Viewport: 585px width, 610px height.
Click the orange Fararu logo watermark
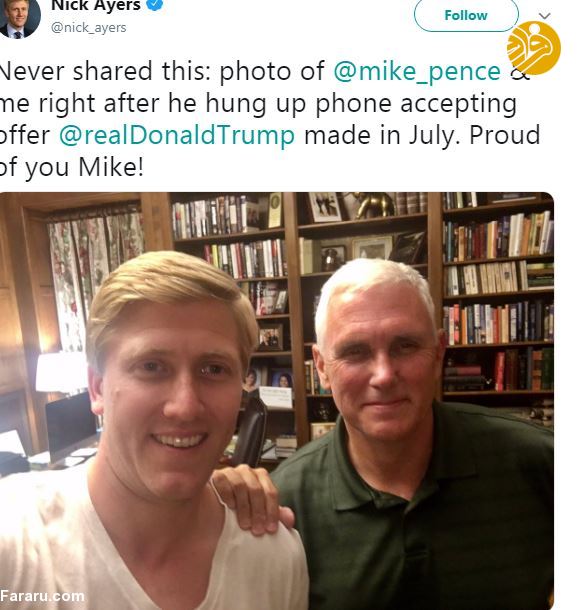[534, 48]
